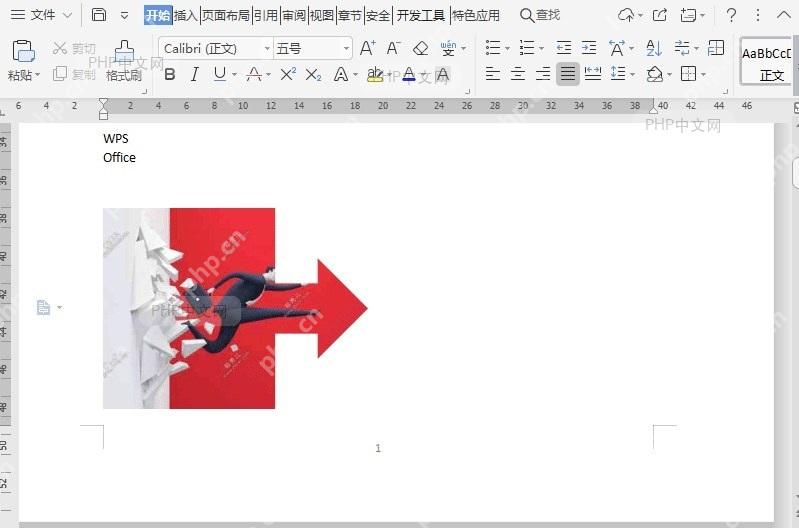The width and height of the screenshot is (799, 528).
Task: Click the share document icon
Action: 660,15
